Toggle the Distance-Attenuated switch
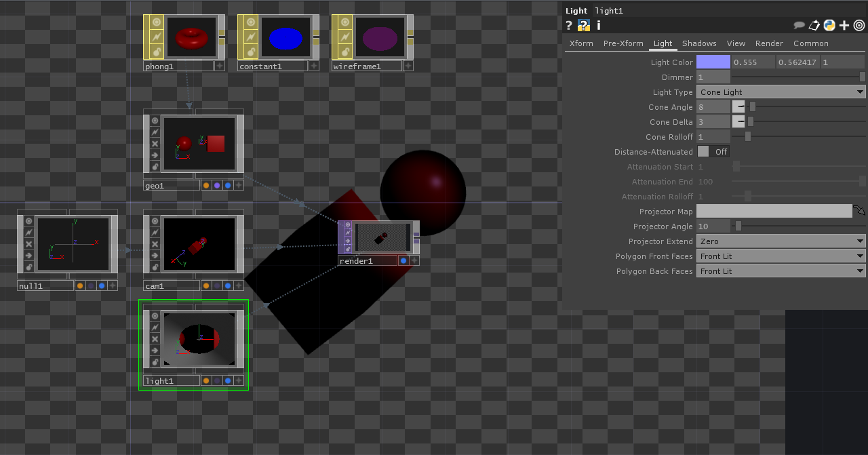 pyautogui.click(x=713, y=152)
